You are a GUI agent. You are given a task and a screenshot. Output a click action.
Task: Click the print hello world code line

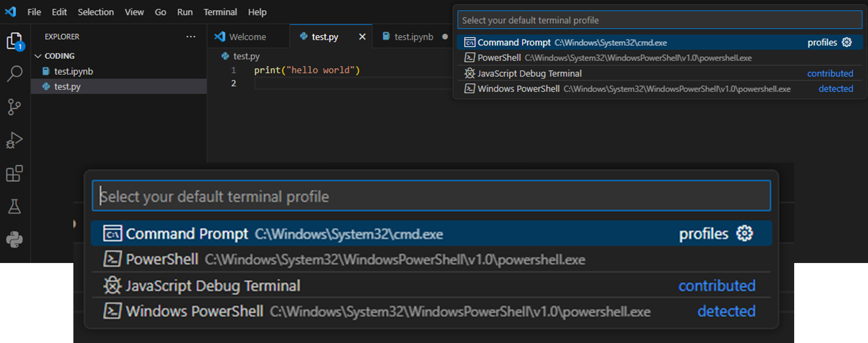click(307, 70)
